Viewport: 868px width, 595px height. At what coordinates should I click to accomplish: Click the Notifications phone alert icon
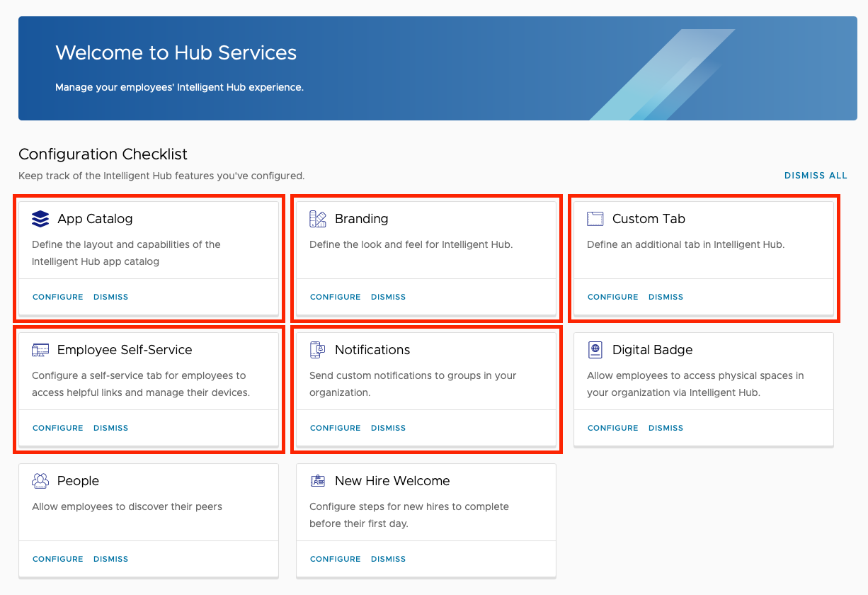tap(318, 349)
